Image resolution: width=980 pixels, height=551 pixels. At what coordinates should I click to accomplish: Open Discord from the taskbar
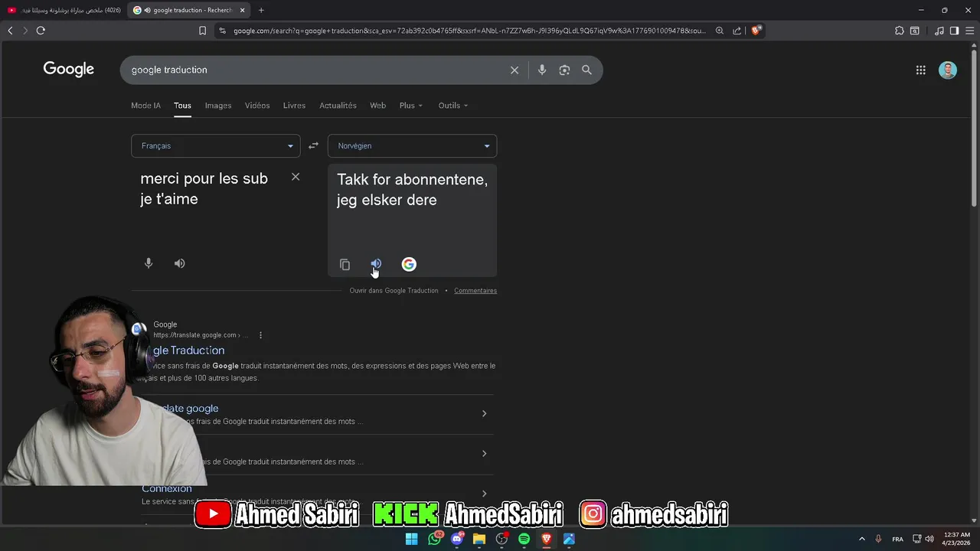coord(457,539)
